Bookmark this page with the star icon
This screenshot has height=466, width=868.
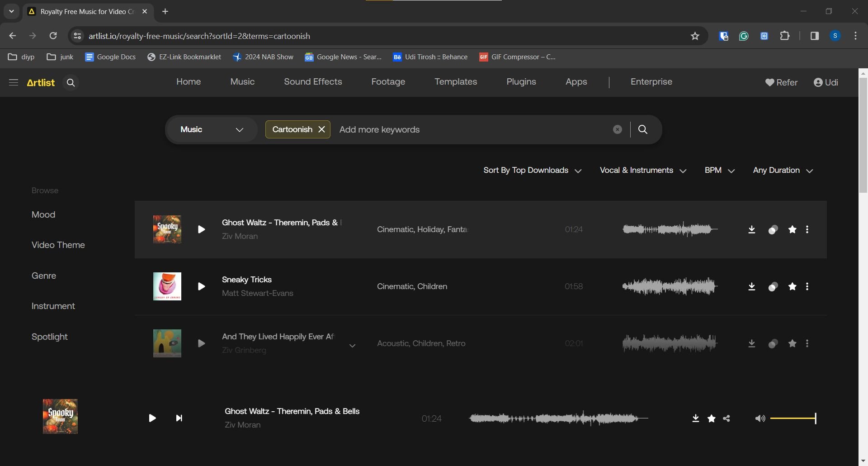pos(695,36)
